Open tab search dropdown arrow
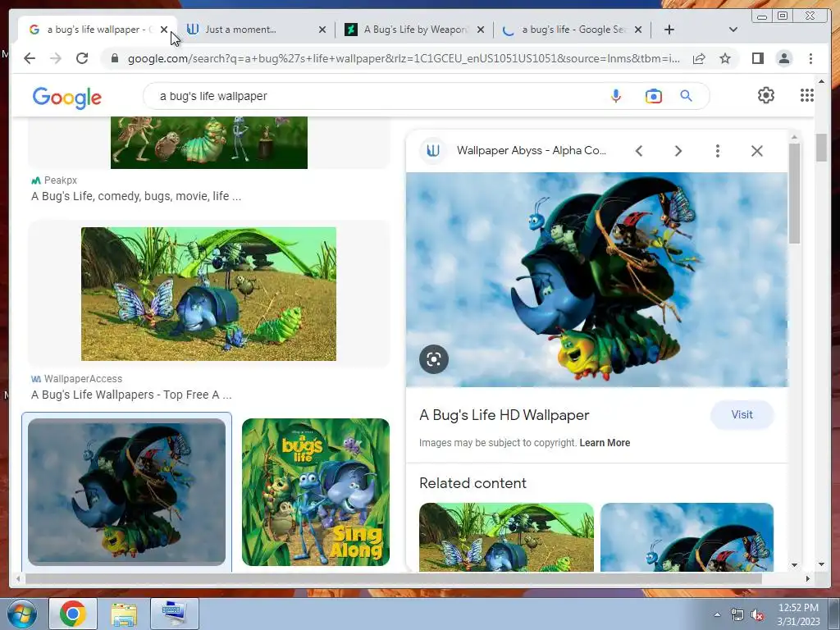The height and width of the screenshot is (630, 840). [733, 30]
